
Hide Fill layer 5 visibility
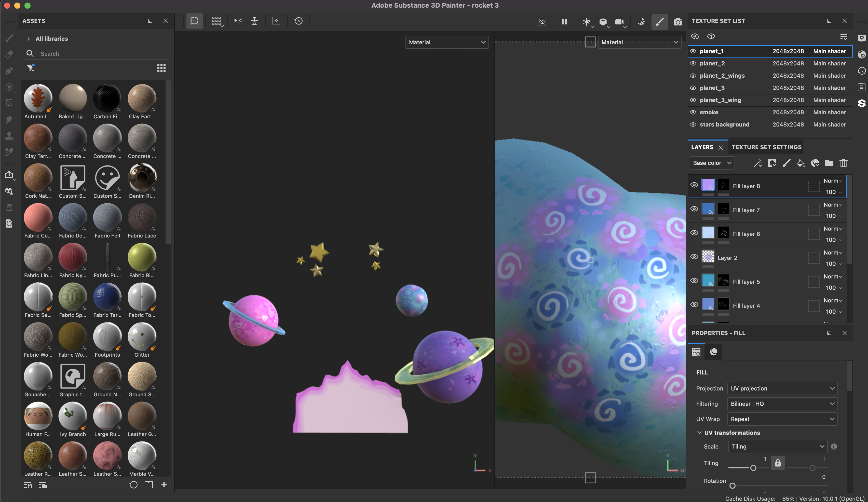[694, 281]
